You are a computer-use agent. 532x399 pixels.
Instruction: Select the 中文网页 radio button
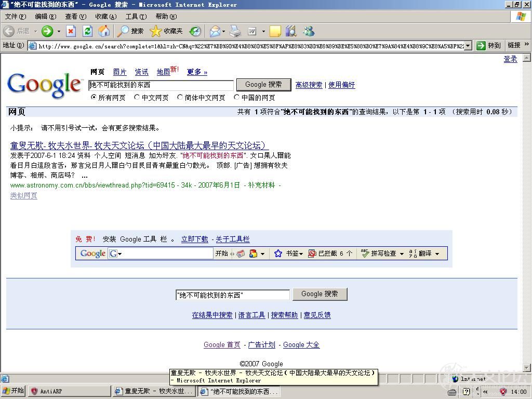coord(137,97)
